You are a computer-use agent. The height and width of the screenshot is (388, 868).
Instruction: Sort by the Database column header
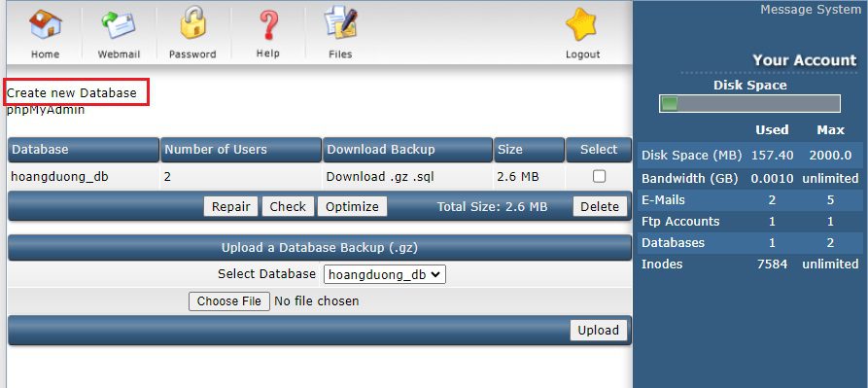(x=84, y=150)
